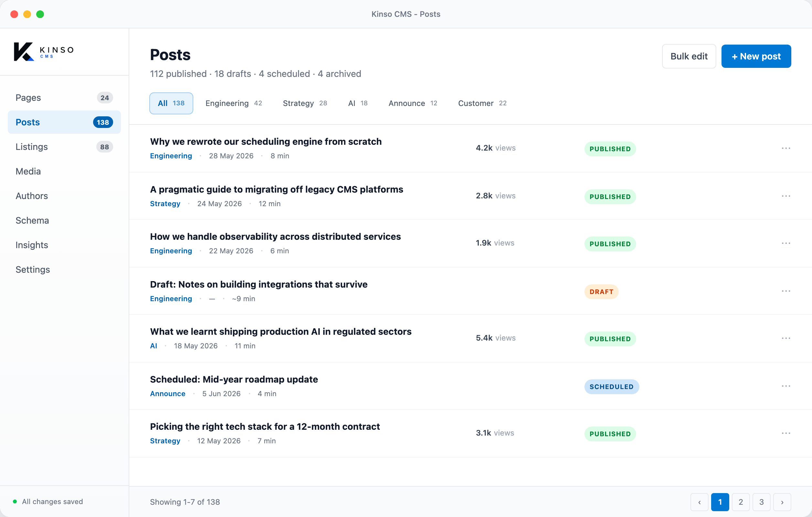The height and width of the screenshot is (517, 812).
Task: Select Posts in the sidebar
Action: click(64, 122)
